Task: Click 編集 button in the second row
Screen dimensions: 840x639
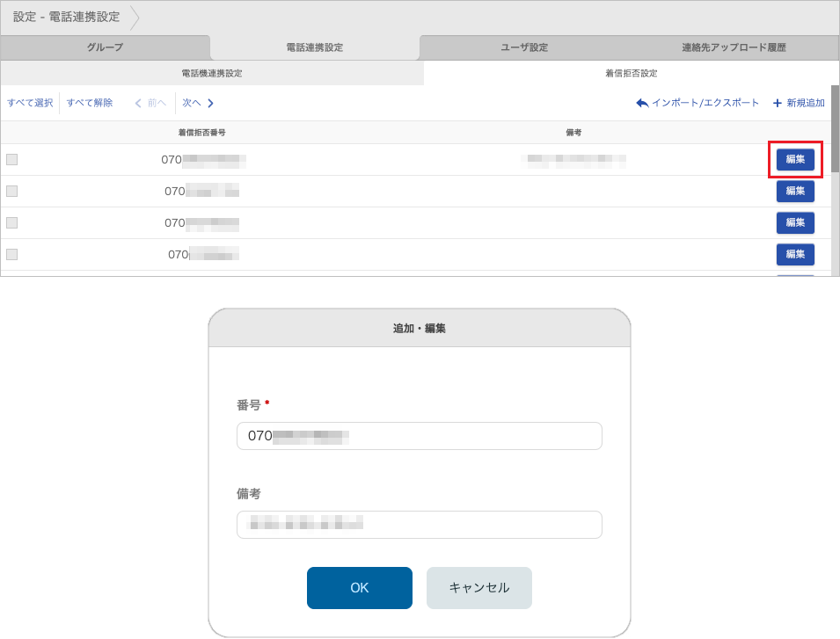Action: (795, 191)
